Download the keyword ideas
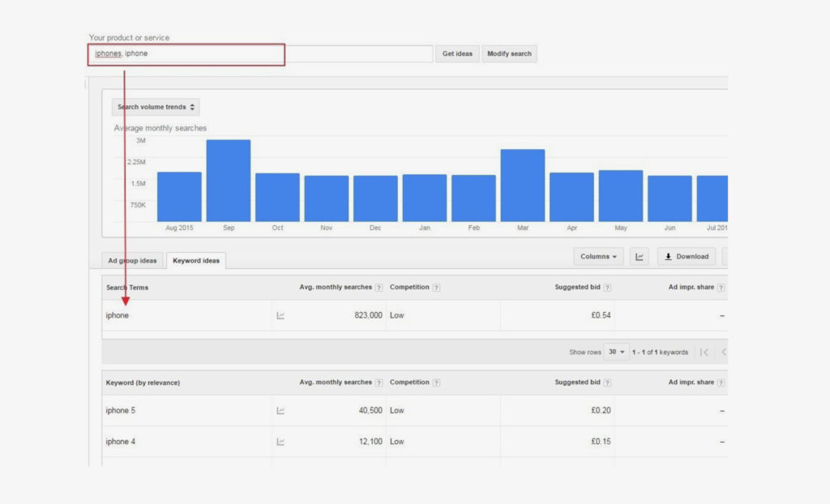 pos(687,256)
